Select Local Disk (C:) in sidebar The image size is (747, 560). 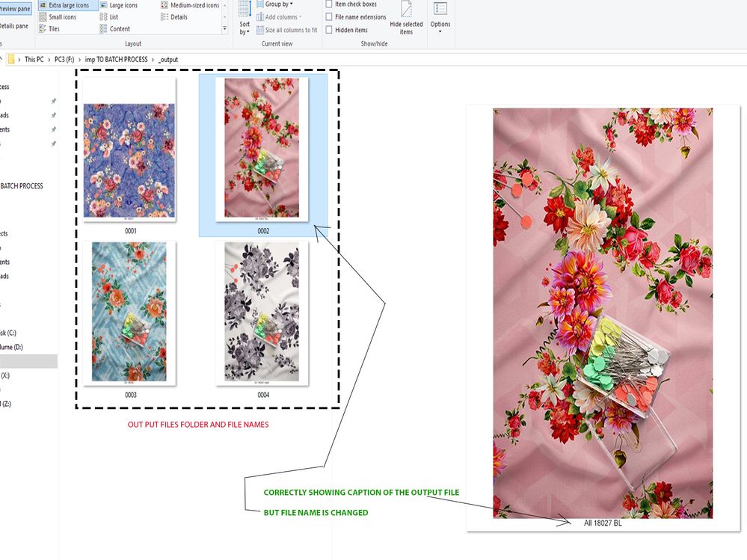click(x=8, y=333)
